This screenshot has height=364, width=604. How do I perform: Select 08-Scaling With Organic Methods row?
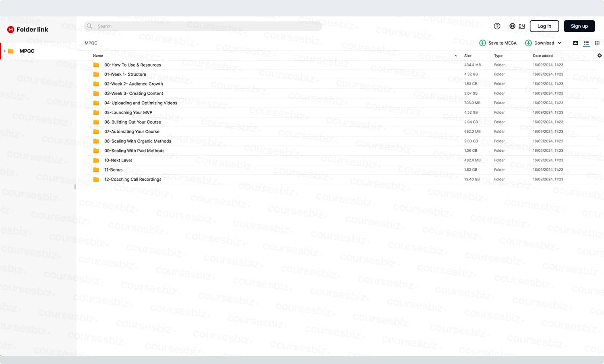[x=341, y=141]
